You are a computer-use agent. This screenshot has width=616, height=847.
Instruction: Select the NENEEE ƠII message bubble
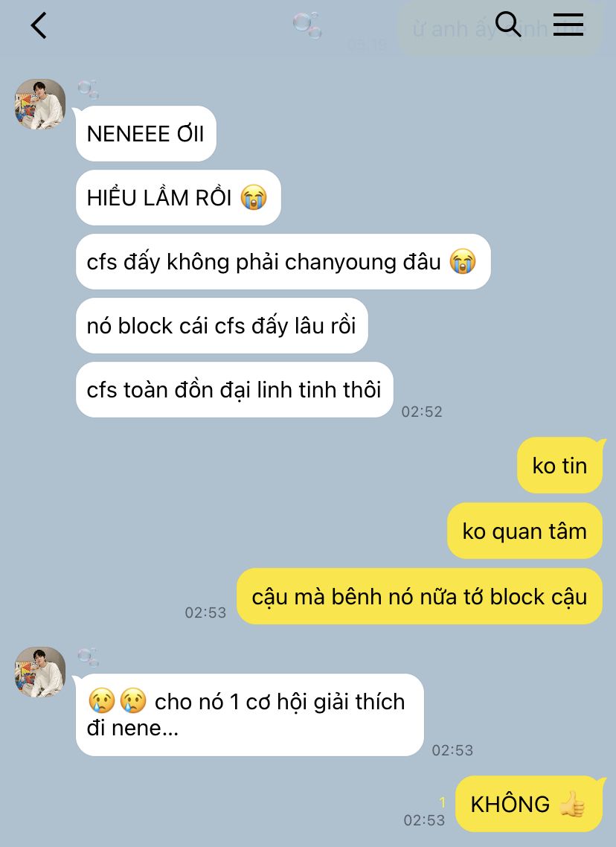coord(146,133)
